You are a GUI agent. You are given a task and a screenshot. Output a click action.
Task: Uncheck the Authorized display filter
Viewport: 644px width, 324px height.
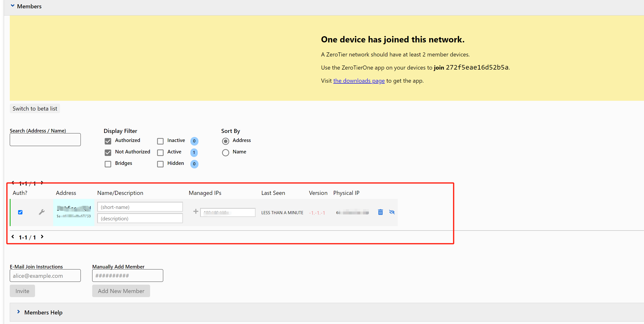point(108,141)
